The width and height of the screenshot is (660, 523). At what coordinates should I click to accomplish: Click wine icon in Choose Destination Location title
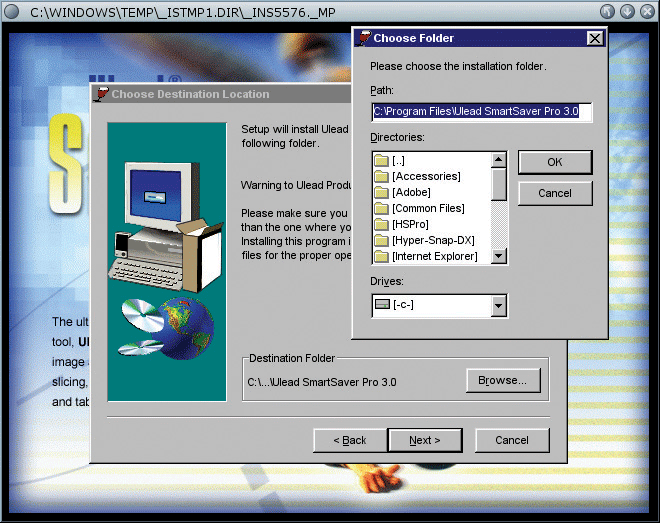pyautogui.click(x=101, y=94)
